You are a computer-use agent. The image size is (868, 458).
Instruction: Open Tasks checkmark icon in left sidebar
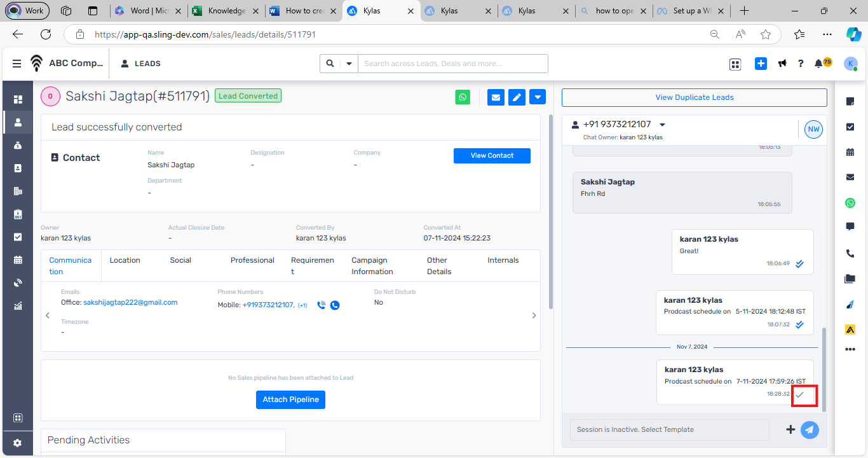coord(18,237)
